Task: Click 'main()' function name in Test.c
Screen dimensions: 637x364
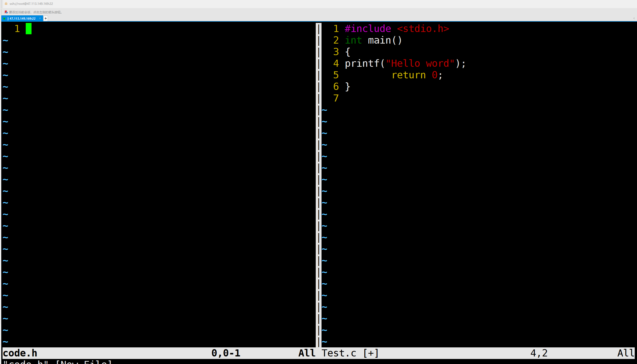Action: 385,40
